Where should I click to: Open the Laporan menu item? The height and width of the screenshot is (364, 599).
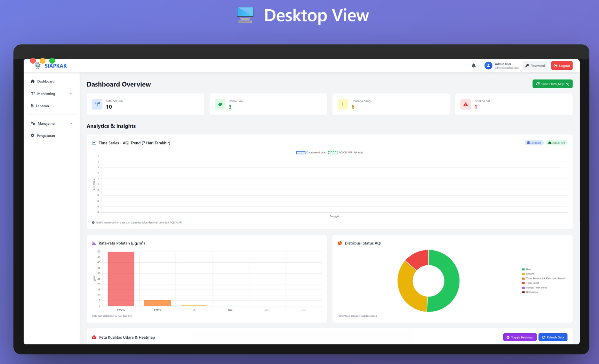tap(52, 106)
